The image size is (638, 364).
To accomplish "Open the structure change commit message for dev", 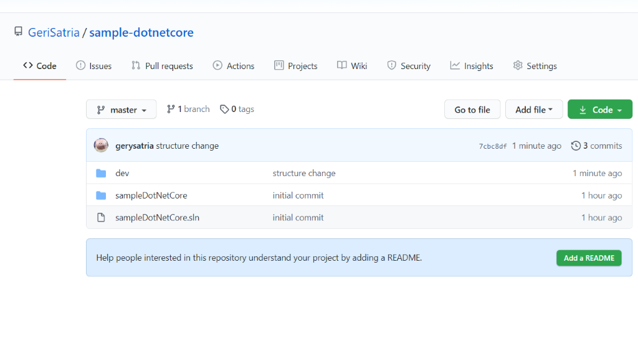I will (304, 173).
